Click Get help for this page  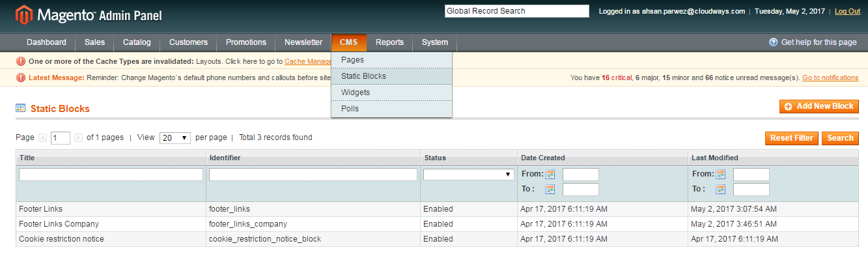[819, 42]
